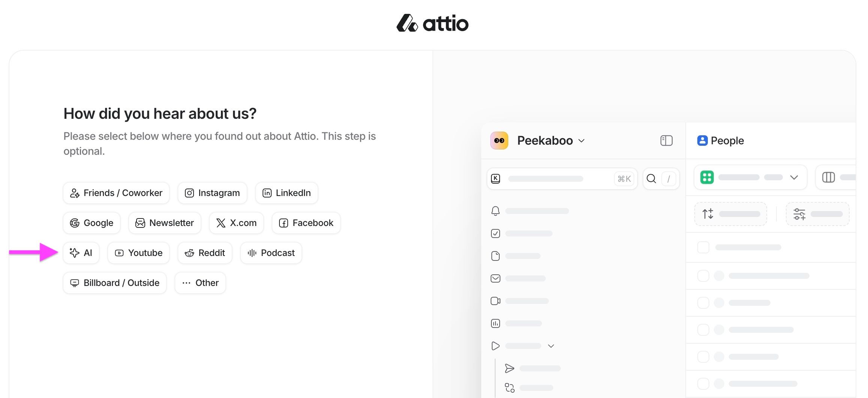Switch to the People tab
This screenshot has height=398, width=868.
[720, 141]
